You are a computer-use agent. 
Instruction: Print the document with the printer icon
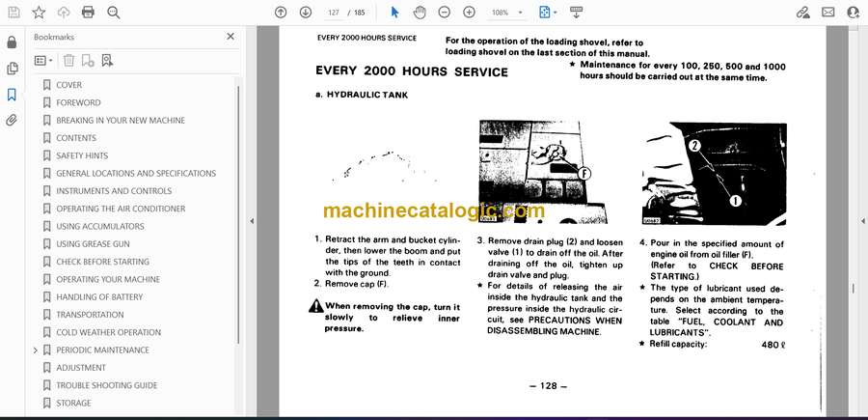pos(88,13)
